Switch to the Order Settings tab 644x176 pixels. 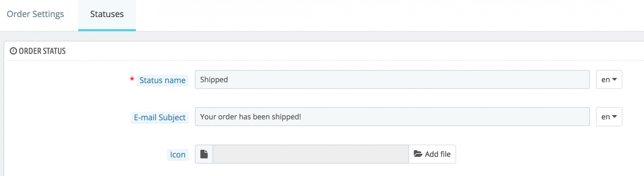(x=35, y=14)
